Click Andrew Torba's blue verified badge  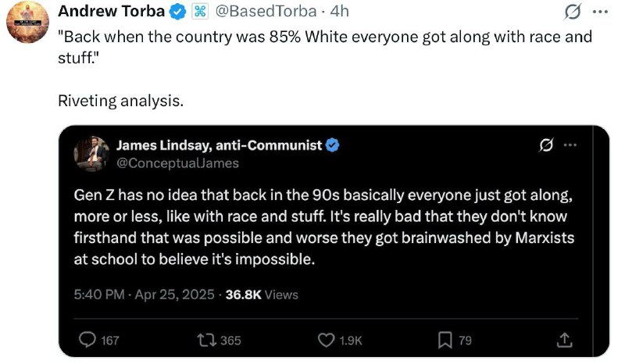[x=178, y=12]
